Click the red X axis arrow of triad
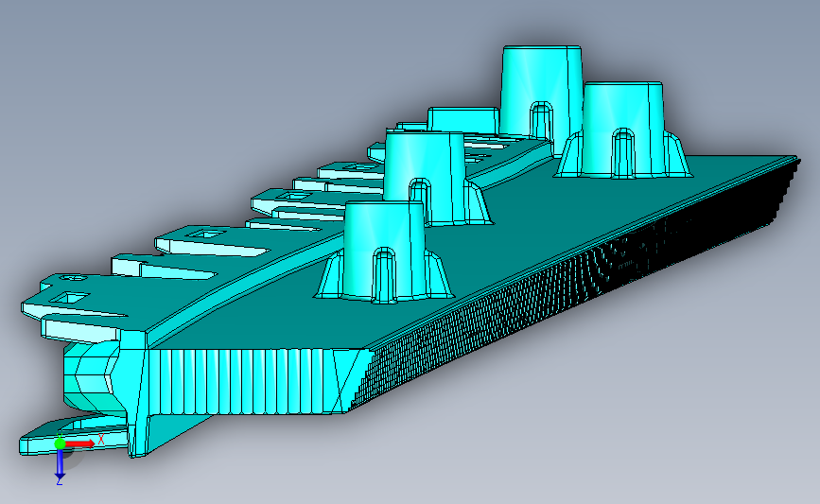 (80, 443)
